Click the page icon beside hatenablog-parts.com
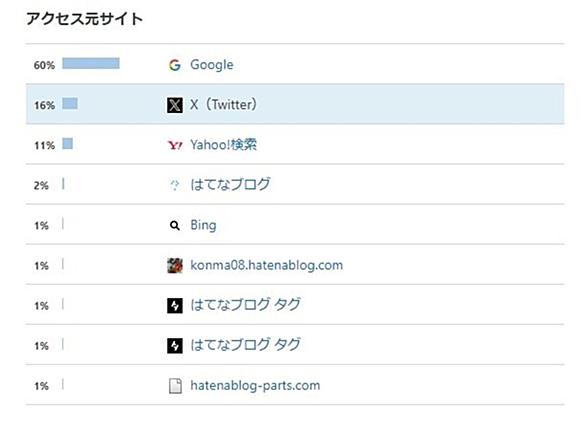 tap(175, 386)
